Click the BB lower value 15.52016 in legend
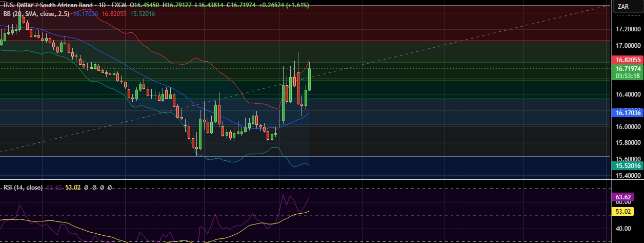The width and height of the screenshot is (644, 243). (x=143, y=13)
